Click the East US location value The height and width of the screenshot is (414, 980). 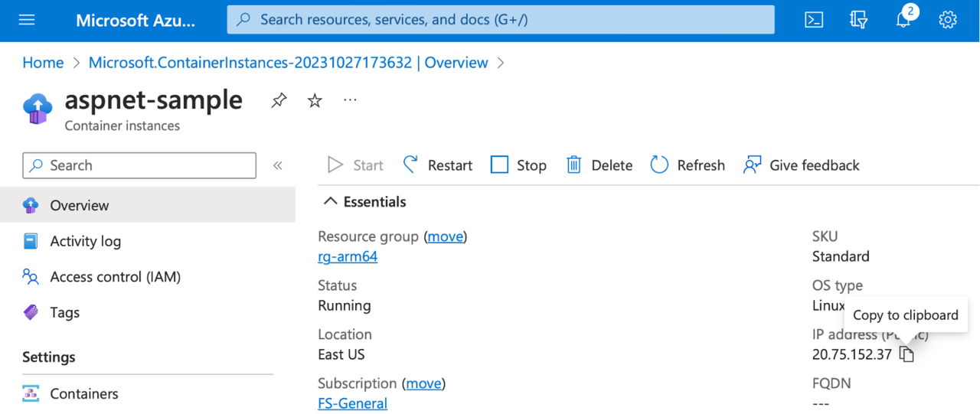pyautogui.click(x=341, y=354)
